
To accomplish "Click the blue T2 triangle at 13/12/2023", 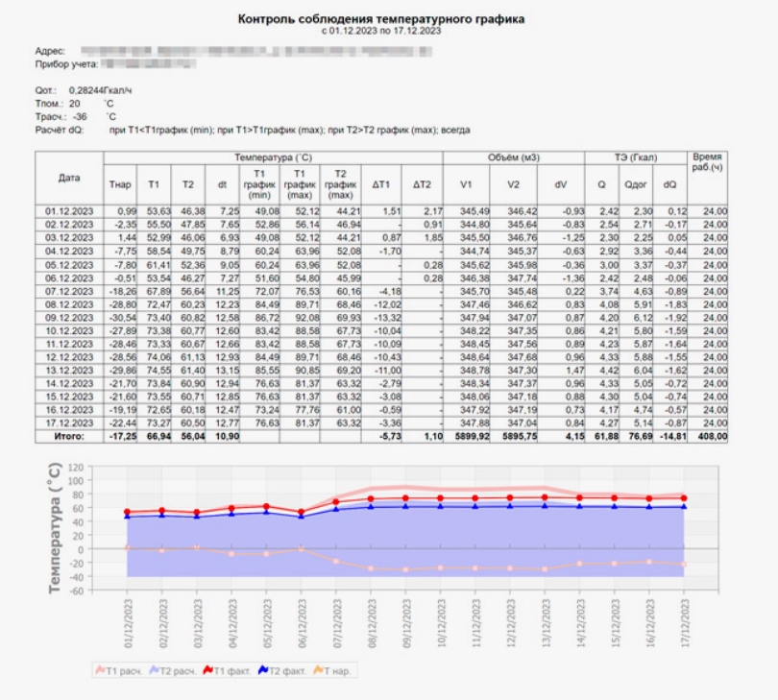I will pos(545,505).
